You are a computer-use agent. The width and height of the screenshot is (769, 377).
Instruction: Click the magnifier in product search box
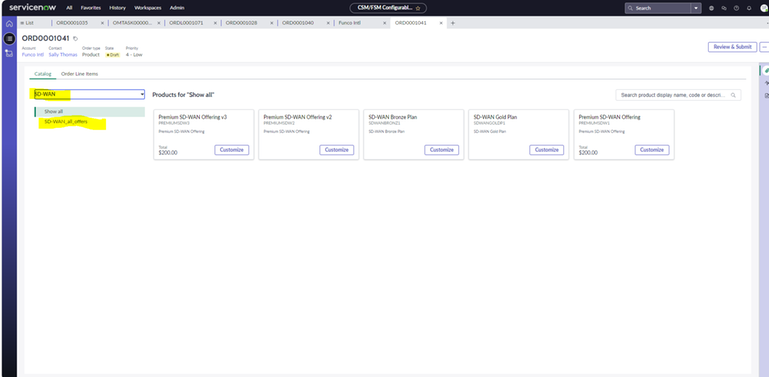(x=733, y=95)
